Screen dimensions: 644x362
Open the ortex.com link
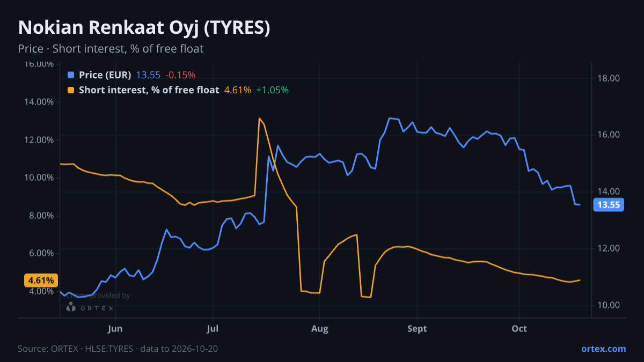click(604, 349)
